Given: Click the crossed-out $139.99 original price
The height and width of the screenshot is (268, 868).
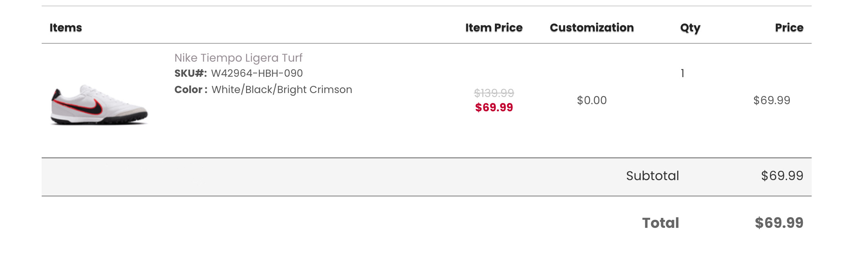Looking at the screenshot, I should click(494, 93).
